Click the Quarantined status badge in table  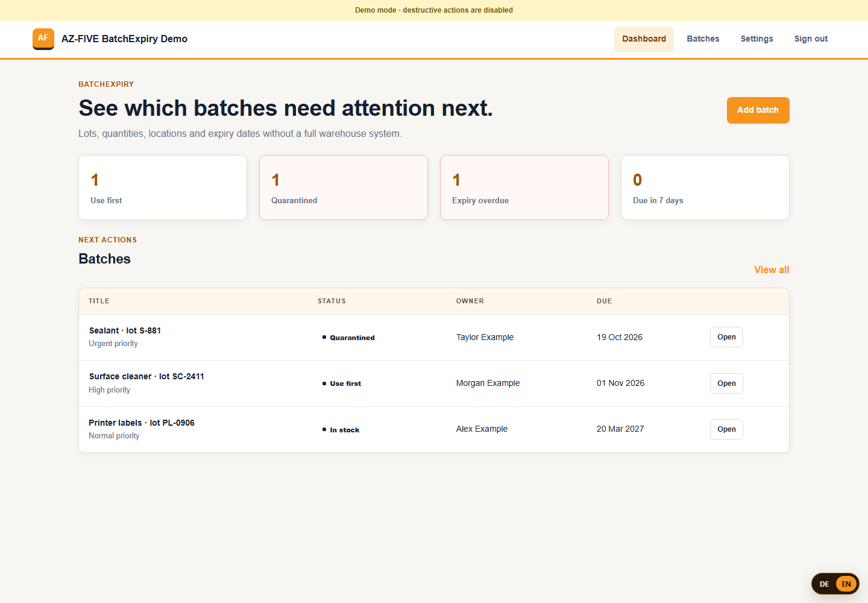point(348,338)
